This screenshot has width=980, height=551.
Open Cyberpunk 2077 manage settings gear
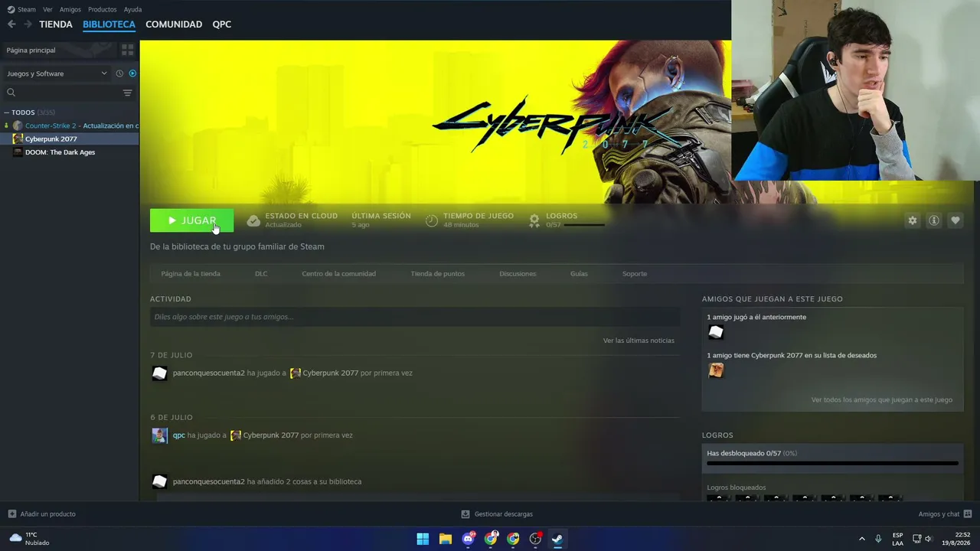(912, 220)
